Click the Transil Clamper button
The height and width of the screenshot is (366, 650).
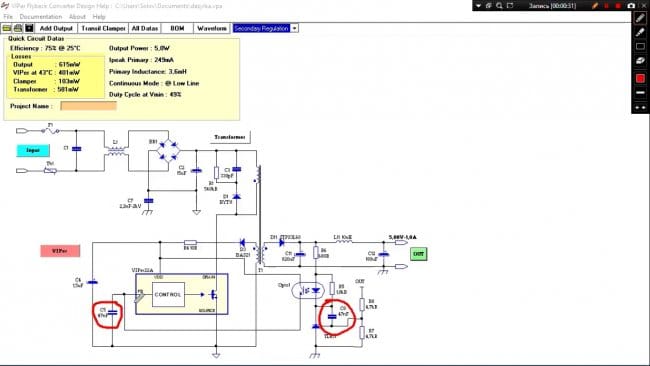point(103,28)
